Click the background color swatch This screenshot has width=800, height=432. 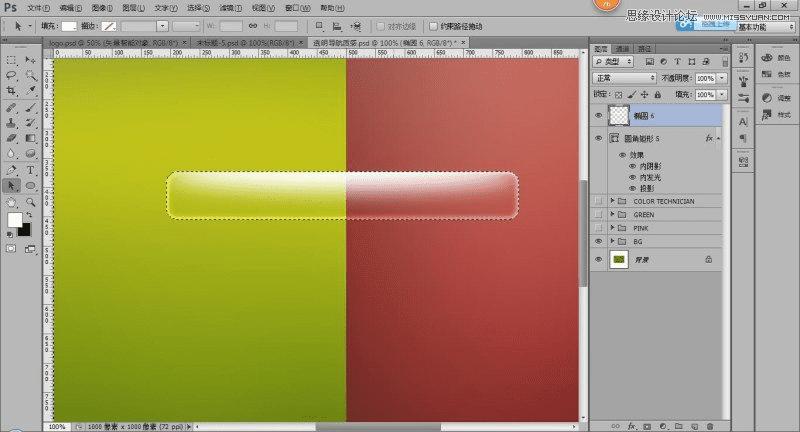[26, 232]
